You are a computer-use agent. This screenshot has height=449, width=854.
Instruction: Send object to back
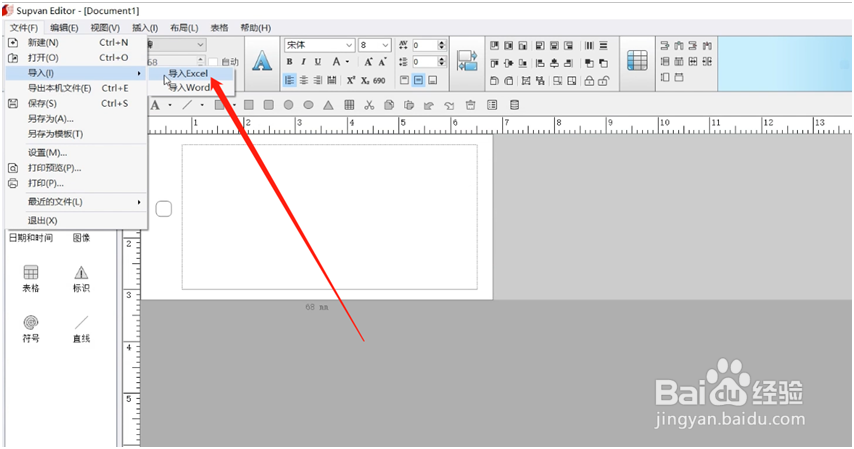coord(603,63)
